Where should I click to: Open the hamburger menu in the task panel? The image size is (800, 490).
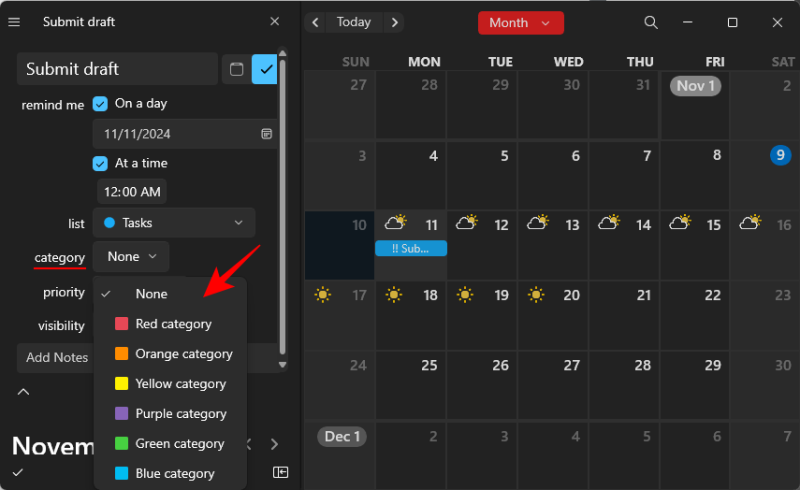click(x=14, y=21)
